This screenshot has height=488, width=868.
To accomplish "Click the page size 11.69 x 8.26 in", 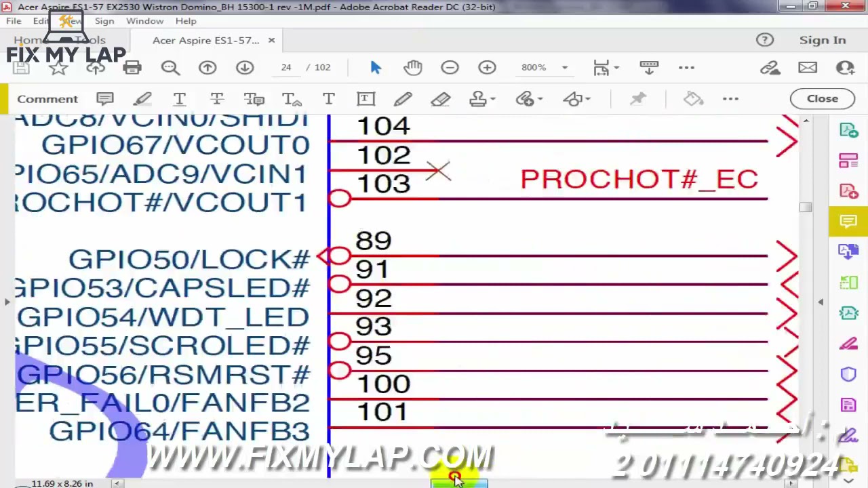I will pos(62,483).
